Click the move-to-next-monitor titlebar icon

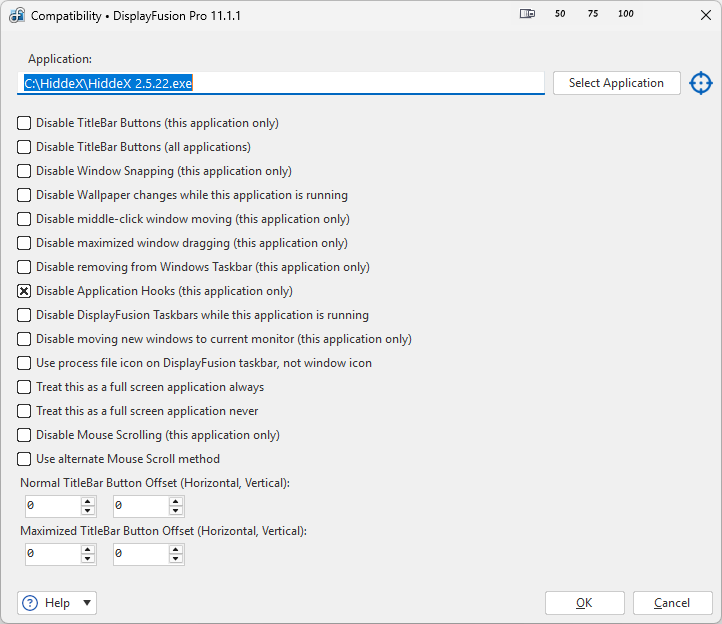pyautogui.click(x=527, y=15)
